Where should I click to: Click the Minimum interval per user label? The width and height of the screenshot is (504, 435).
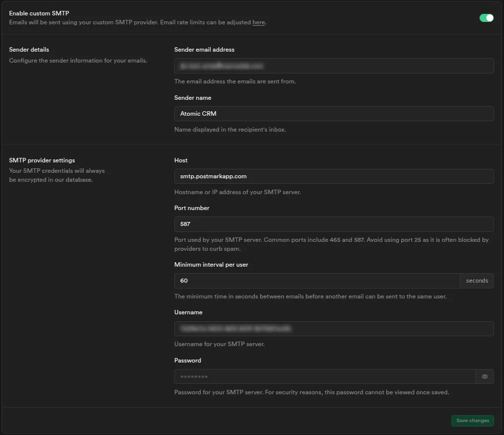(x=211, y=264)
